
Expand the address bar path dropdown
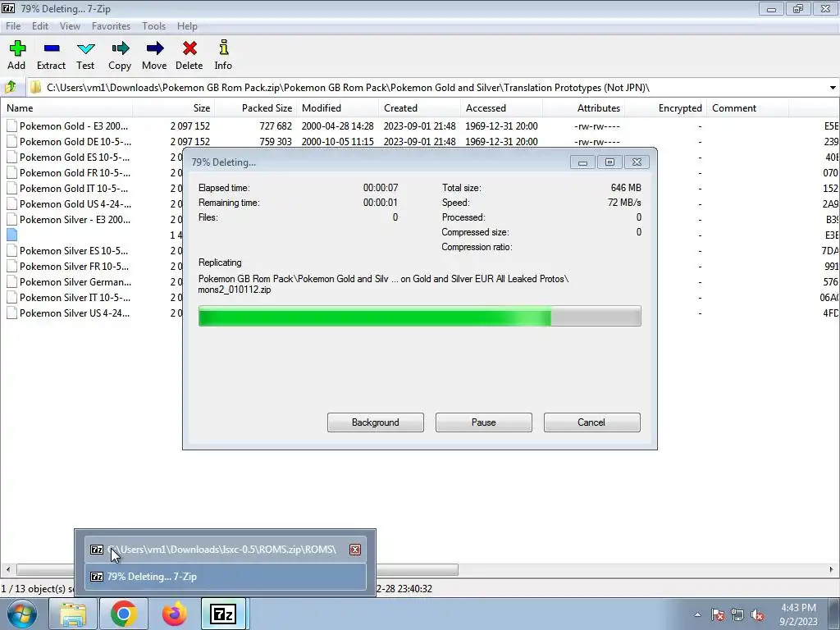pyautogui.click(x=833, y=87)
